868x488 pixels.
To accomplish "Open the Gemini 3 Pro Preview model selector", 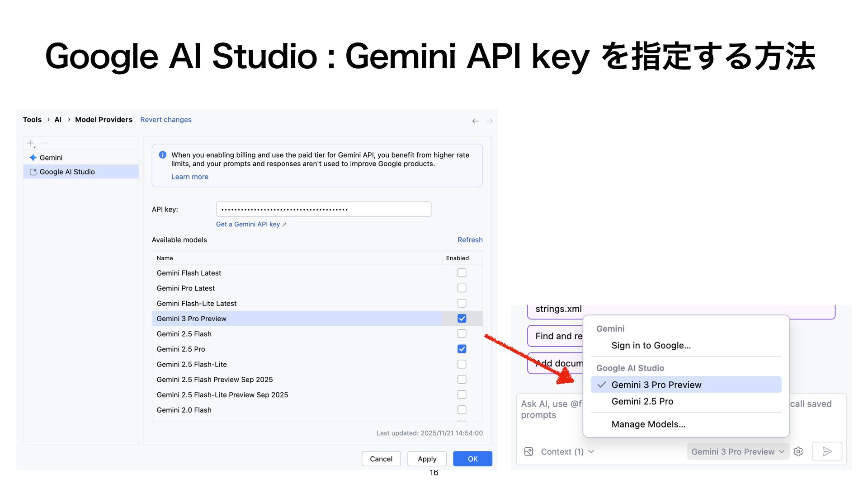I will pyautogui.click(x=737, y=451).
